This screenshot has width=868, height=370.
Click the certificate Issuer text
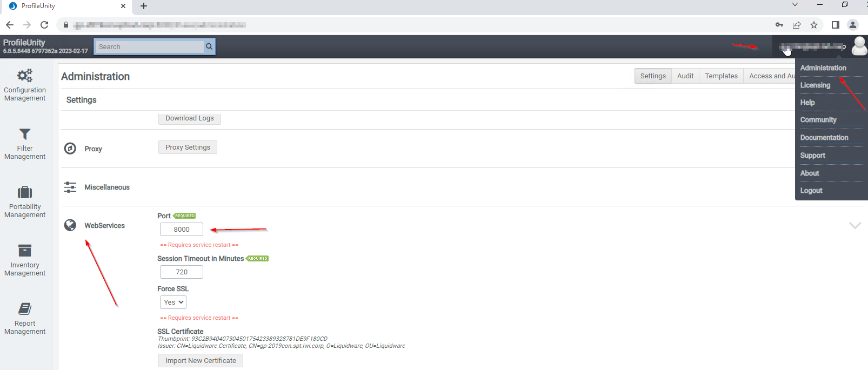point(281,346)
